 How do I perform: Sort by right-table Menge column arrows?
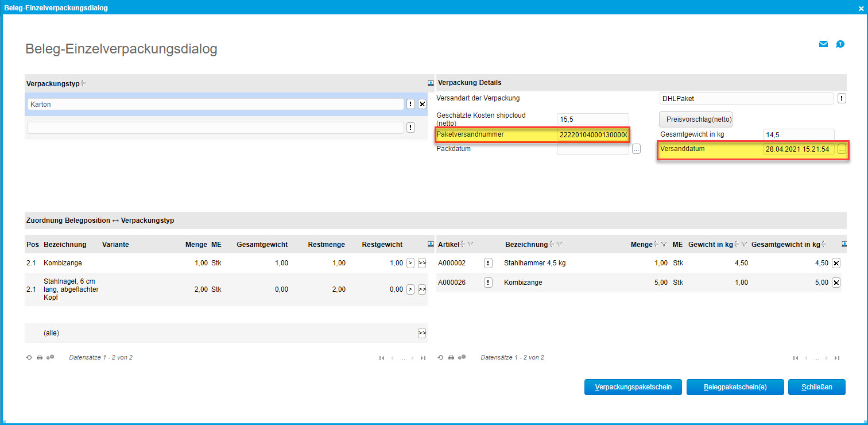pos(656,245)
